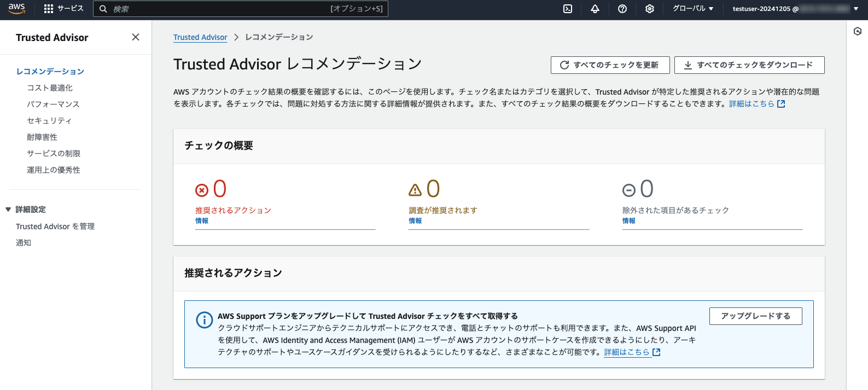Open 詳細はこちら link in upgrade banner
This screenshot has height=390, width=868.
(627, 352)
